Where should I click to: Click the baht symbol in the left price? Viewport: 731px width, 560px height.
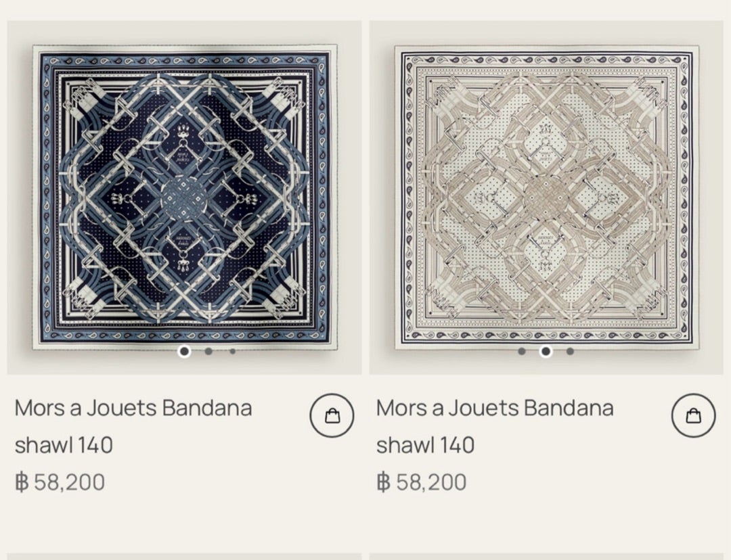22,482
